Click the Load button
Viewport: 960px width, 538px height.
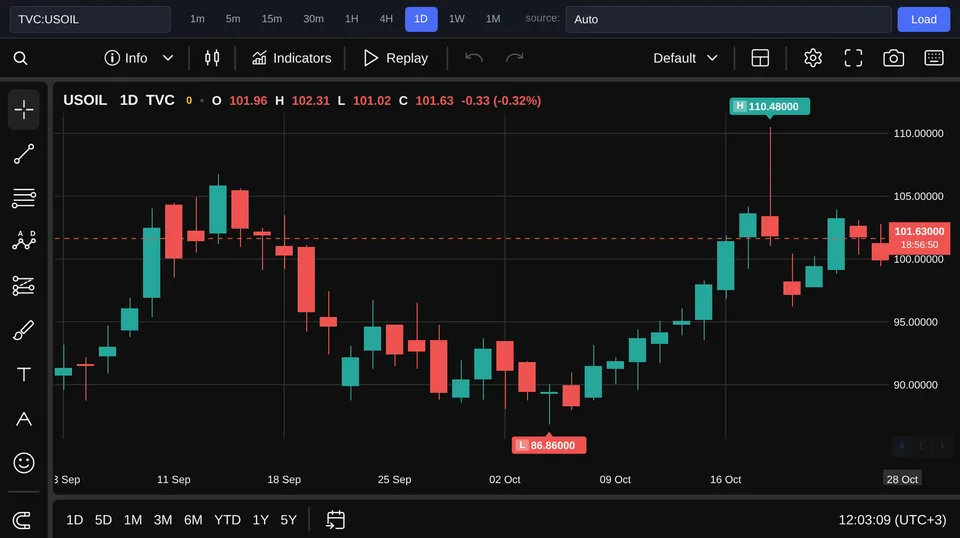(923, 19)
